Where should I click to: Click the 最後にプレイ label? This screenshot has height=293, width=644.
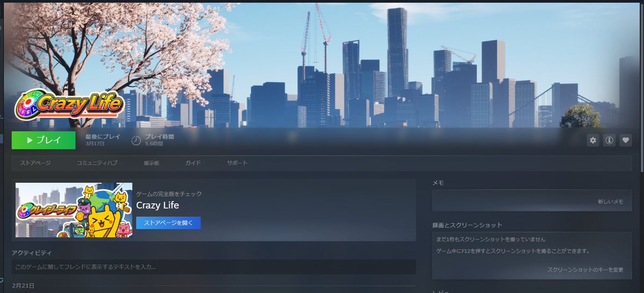[103, 137]
